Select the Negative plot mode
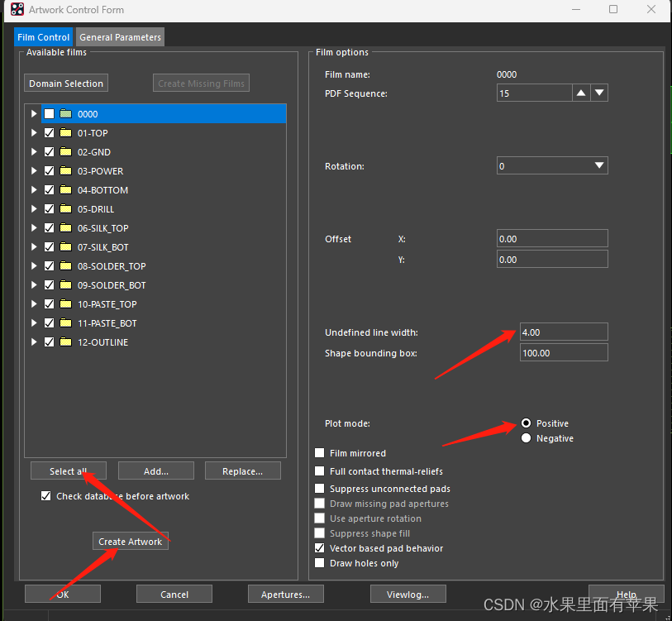672x621 pixels. coord(527,438)
